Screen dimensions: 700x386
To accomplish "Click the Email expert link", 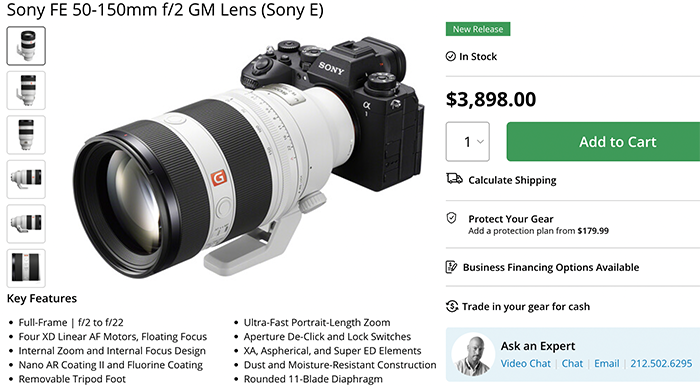I will tap(607, 363).
